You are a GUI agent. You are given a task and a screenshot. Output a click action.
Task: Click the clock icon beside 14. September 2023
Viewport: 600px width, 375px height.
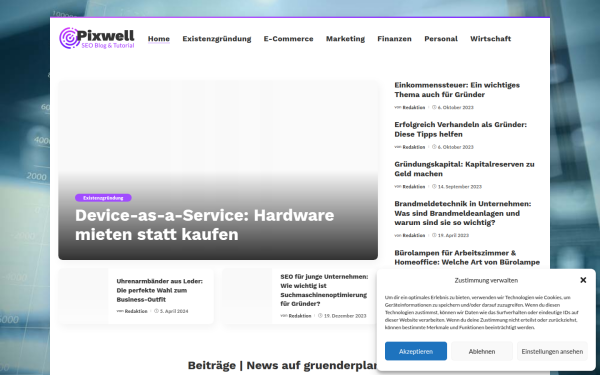coord(434,187)
